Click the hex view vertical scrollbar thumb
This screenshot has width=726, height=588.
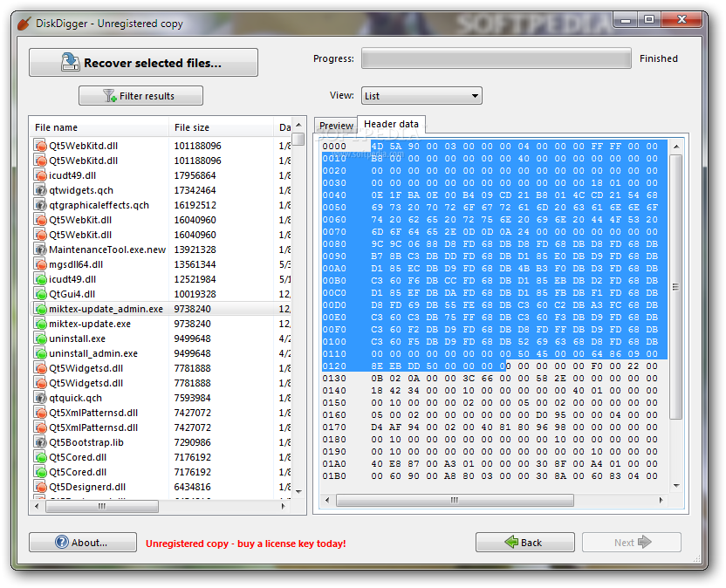[x=676, y=287]
